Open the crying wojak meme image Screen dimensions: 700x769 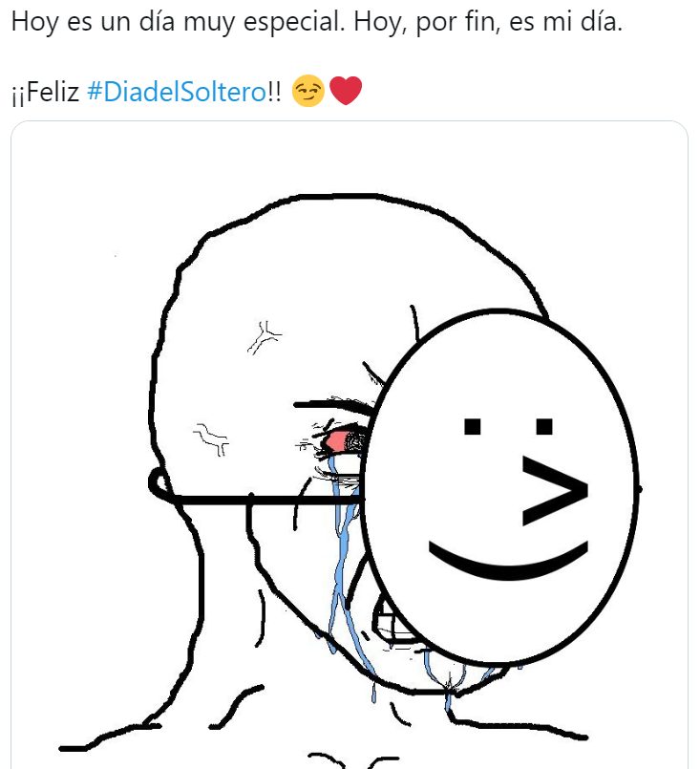click(350, 445)
